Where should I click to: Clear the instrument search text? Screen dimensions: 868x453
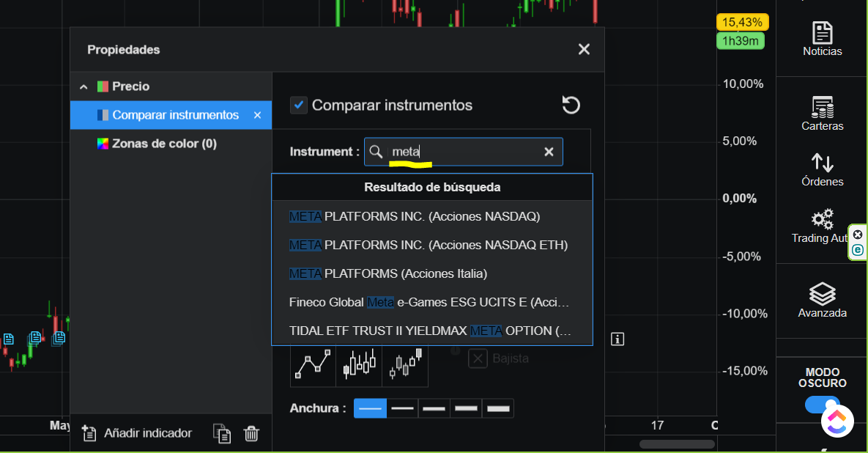pyautogui.click(x=549, y=152)
